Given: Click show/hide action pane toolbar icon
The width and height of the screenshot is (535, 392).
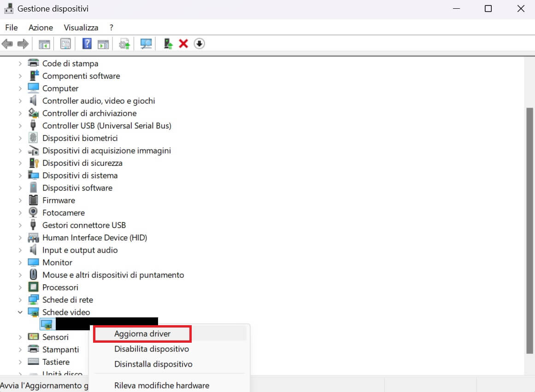Looking at the screenshot, I should point(103,44).
